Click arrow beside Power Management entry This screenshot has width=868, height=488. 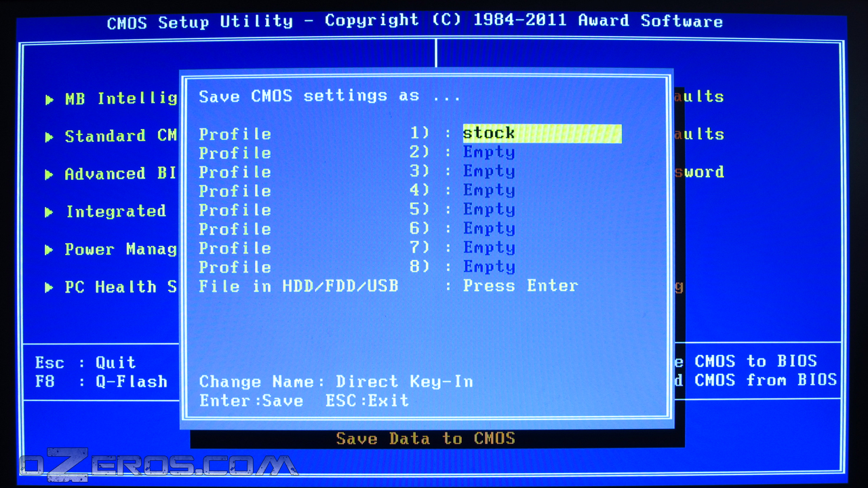tap(49, 250)
